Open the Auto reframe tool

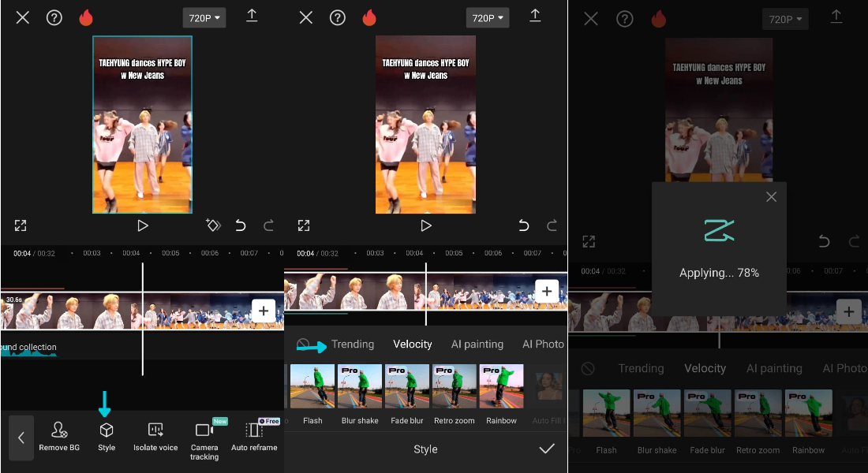pos(254,437)
